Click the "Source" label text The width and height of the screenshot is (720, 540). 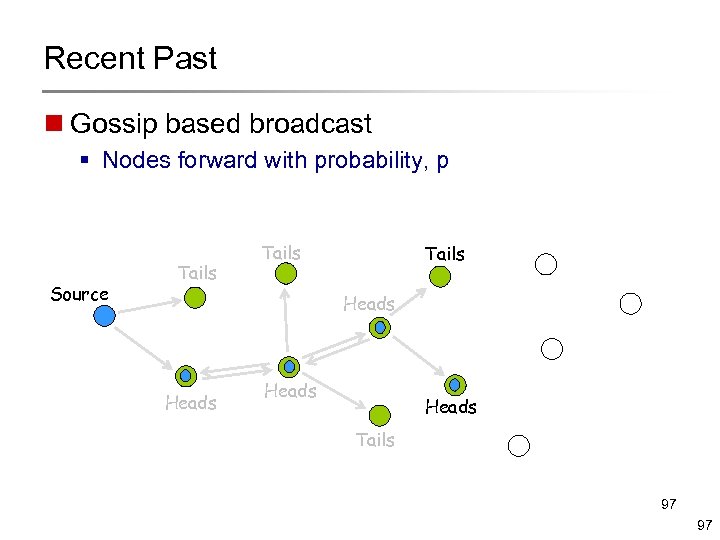[79, 294]
